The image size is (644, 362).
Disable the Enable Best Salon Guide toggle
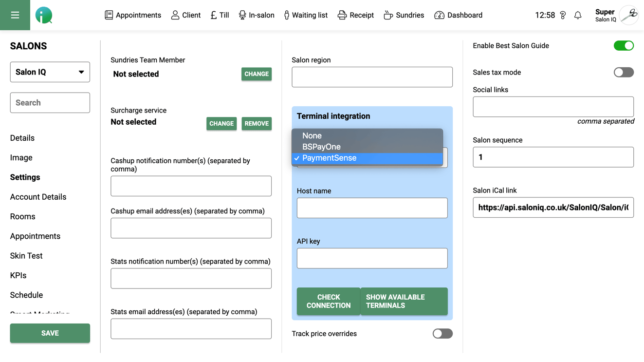(624, 45)
